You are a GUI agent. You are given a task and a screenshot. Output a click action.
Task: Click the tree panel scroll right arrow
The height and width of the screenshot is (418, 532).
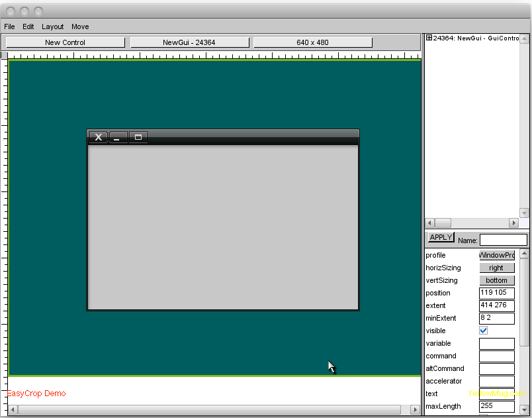point(513,223)
